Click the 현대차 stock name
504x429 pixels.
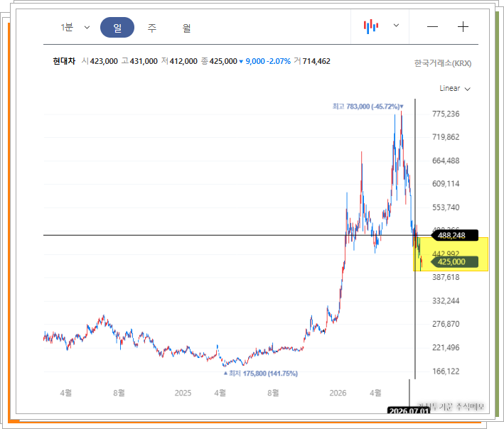coord(64,61)
